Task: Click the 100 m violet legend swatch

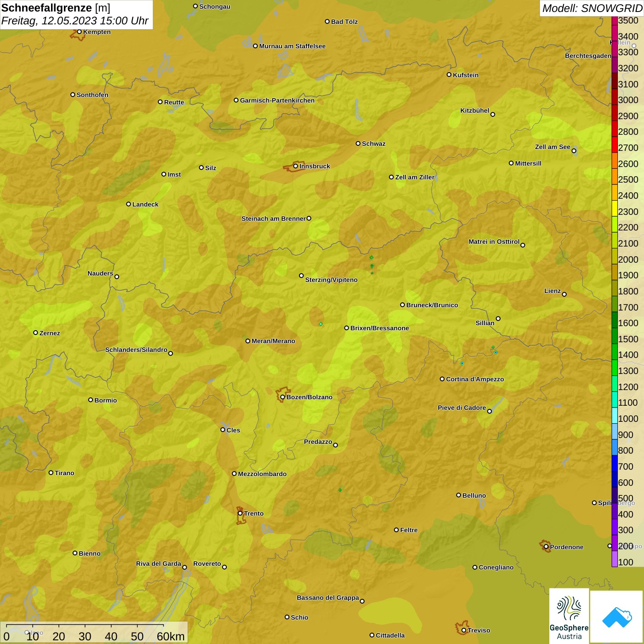Action: (615, 559)
